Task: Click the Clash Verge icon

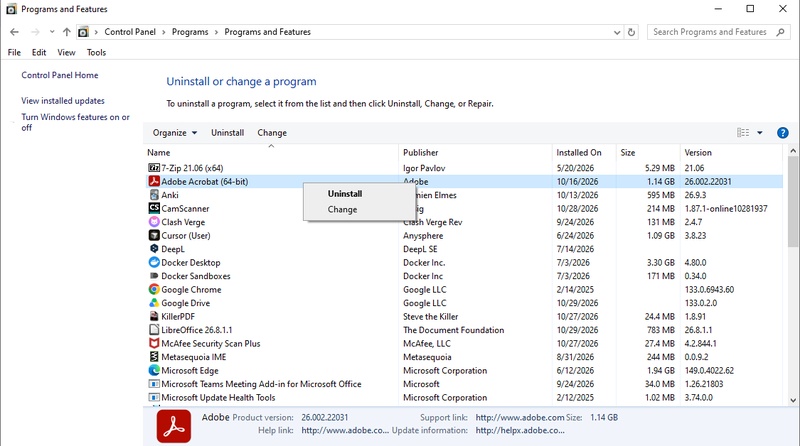Action: pos(154,222)
